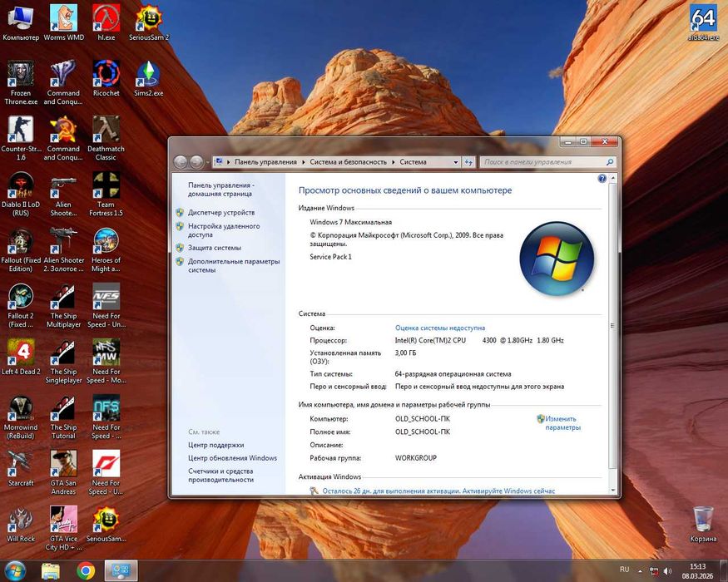
Task: Open Панель управления домашняя страница
Action: coord(221,190)
